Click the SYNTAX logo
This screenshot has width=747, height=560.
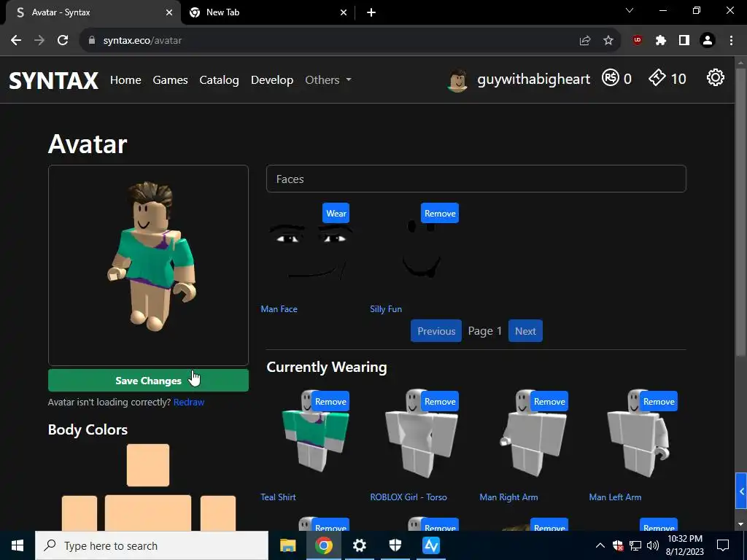pyautogui.click(x=54, y=80)
